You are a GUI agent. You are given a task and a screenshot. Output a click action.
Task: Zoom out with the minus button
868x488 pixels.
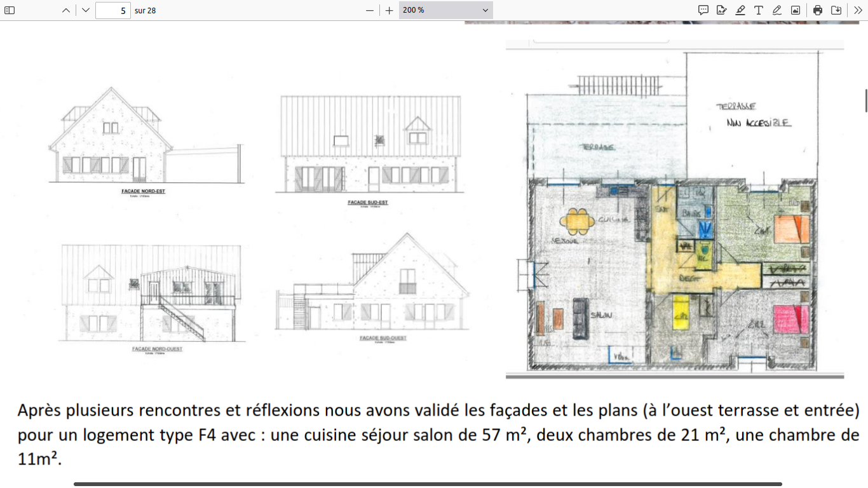click(370, 10)
